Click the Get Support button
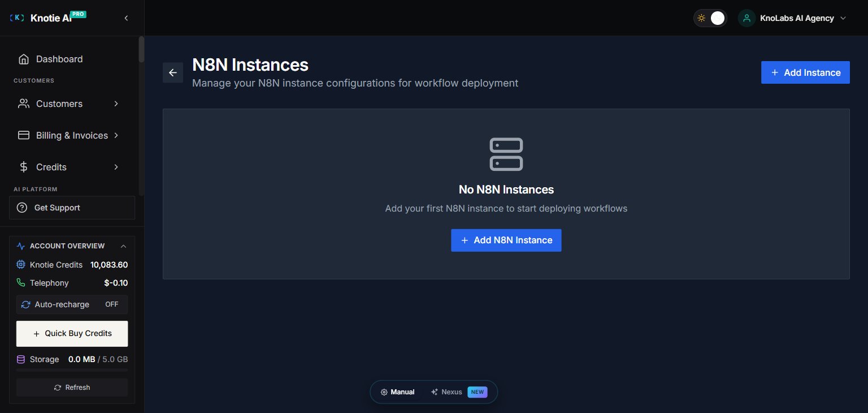The width and height of the screenshot is (868, 413). click(x=72, y=208)
